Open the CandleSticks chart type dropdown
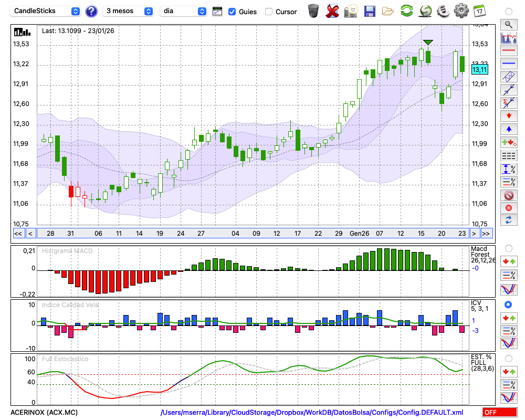Image resolution: width=525 pixels, height=420 pixels. tap(46, 11)
